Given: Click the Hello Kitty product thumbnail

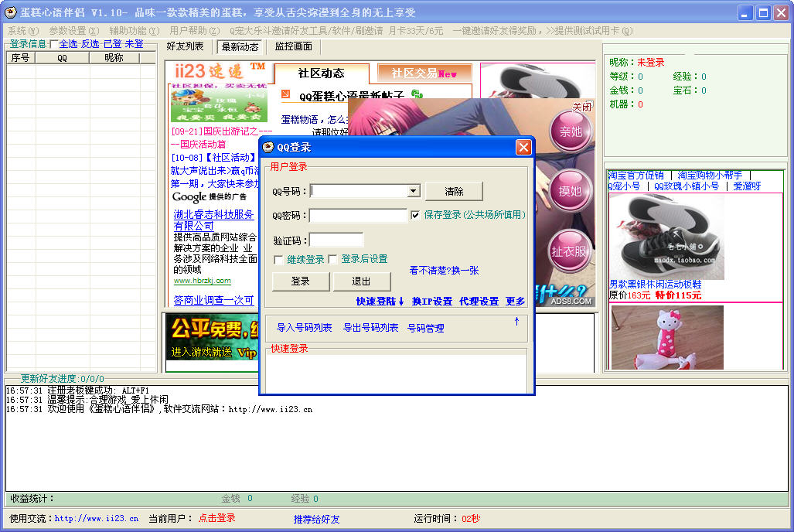Looking at the screenshot, I should point(667,337).
